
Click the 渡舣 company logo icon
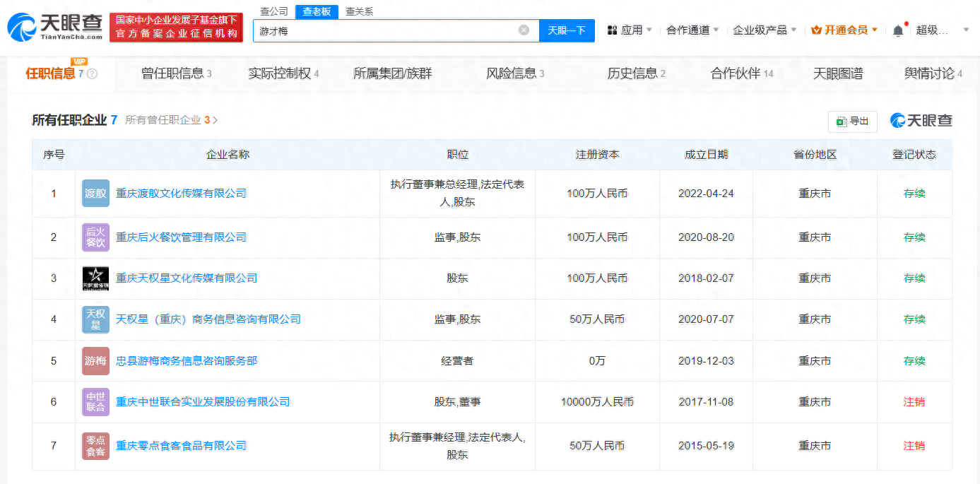pyautogui.click(x=95, y=194)
